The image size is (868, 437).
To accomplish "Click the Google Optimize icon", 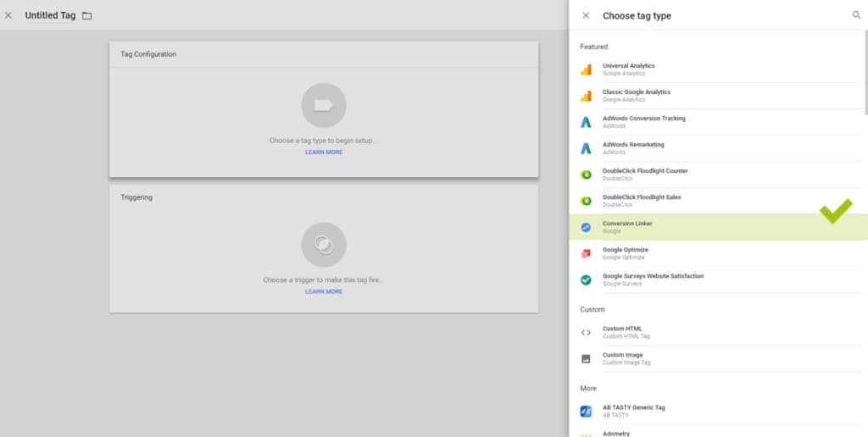I will pyautogui.click(x=586, y=253).
